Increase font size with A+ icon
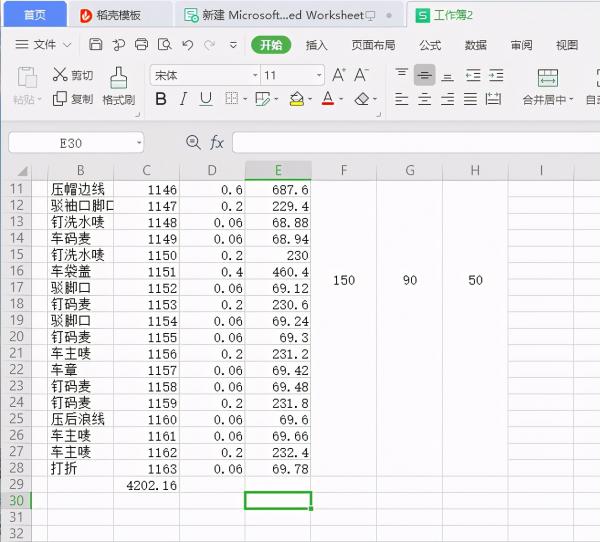This screenshot has width=600, height=542. [339, 75]
